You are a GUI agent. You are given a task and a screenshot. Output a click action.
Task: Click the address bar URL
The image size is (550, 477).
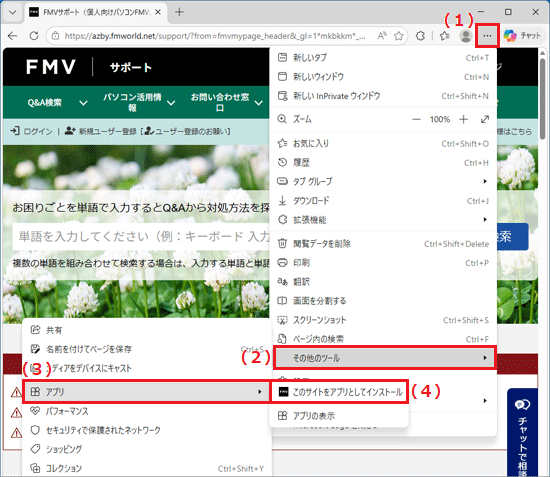[215, 36]
